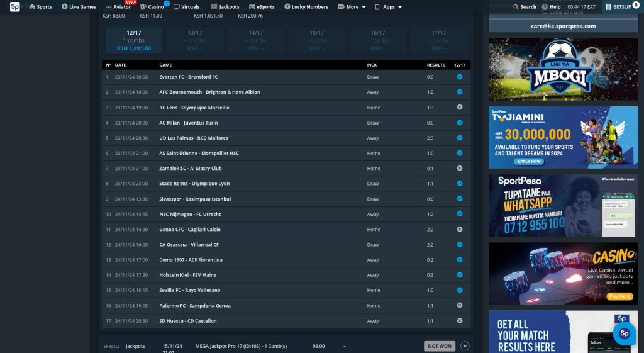
Task: Click the KSH 1,091.80 amount in 12/17 tab
Action: [134, 48]
